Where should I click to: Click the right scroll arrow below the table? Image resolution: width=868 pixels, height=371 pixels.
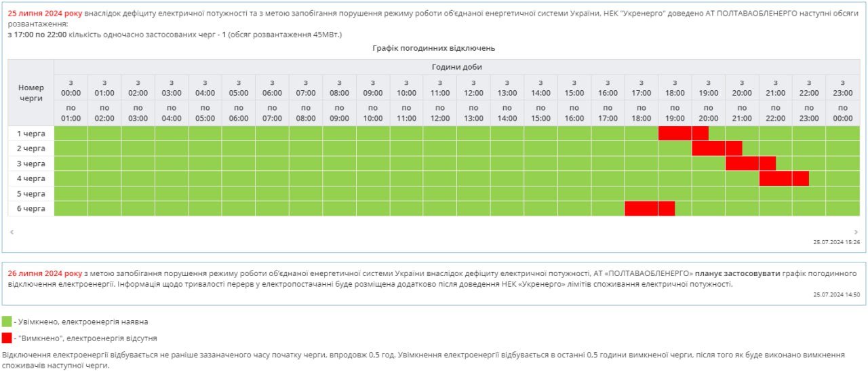pos(856,232)
